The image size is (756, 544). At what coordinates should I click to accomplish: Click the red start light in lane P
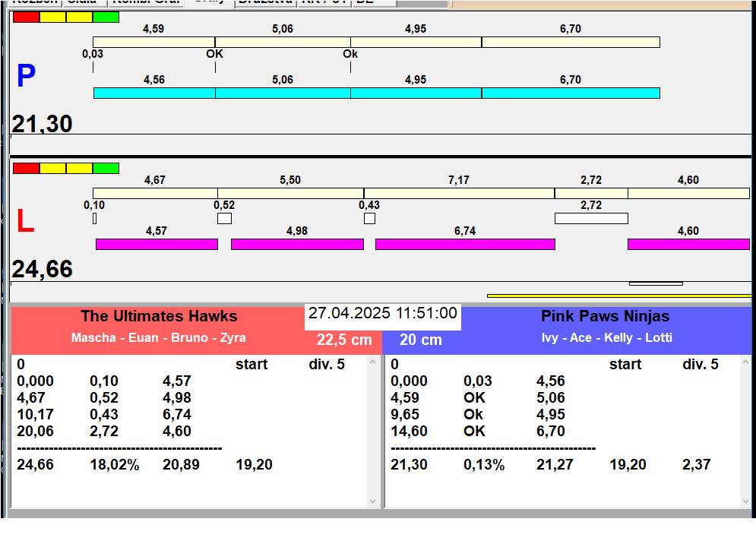click(26, 17)
